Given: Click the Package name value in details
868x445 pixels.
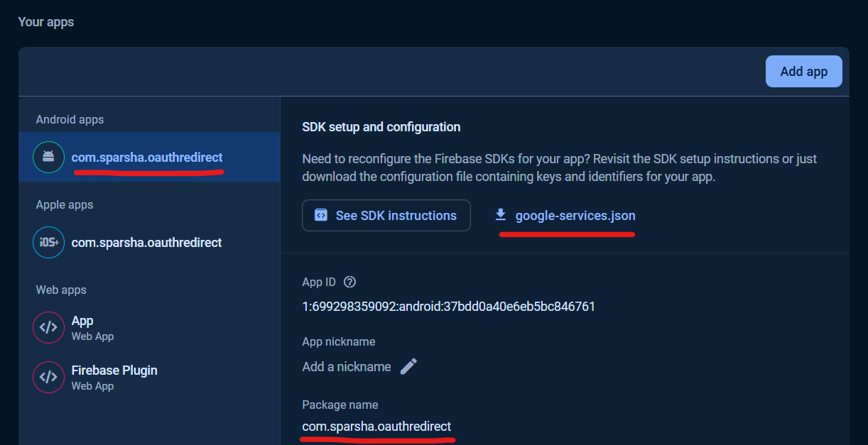Looking at the screenshot, I should (376, 427).
